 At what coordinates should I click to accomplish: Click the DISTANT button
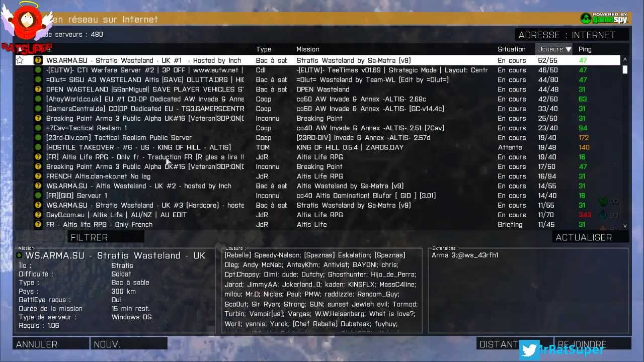click(514, 344)
